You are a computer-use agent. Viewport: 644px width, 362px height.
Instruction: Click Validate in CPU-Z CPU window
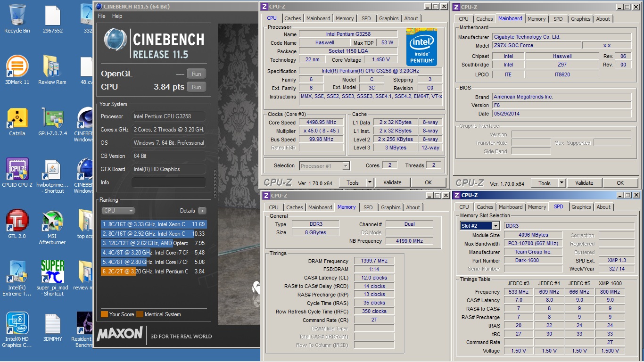click(392, 182)
